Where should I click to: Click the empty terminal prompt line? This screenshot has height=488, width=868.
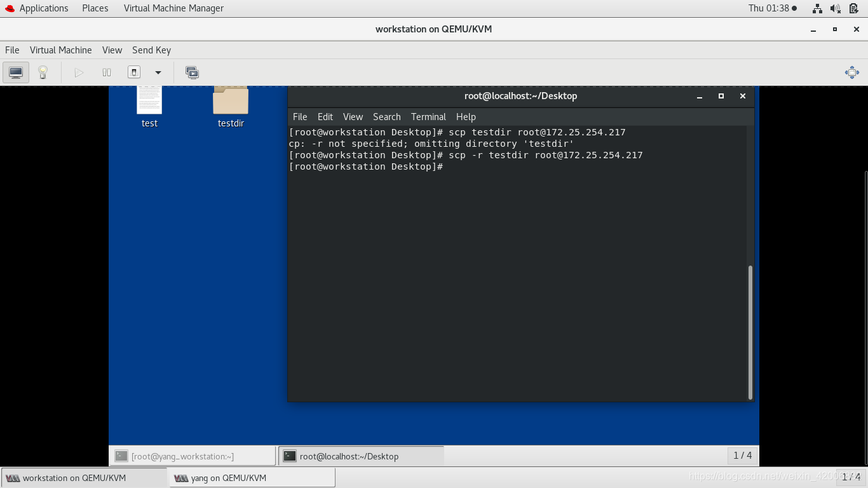point(366,166)
